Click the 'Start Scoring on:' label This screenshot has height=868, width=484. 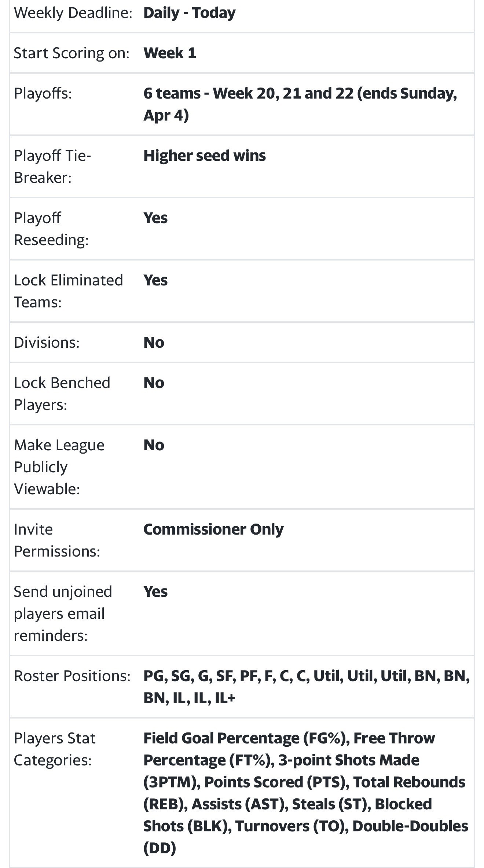tap(71, 53)
